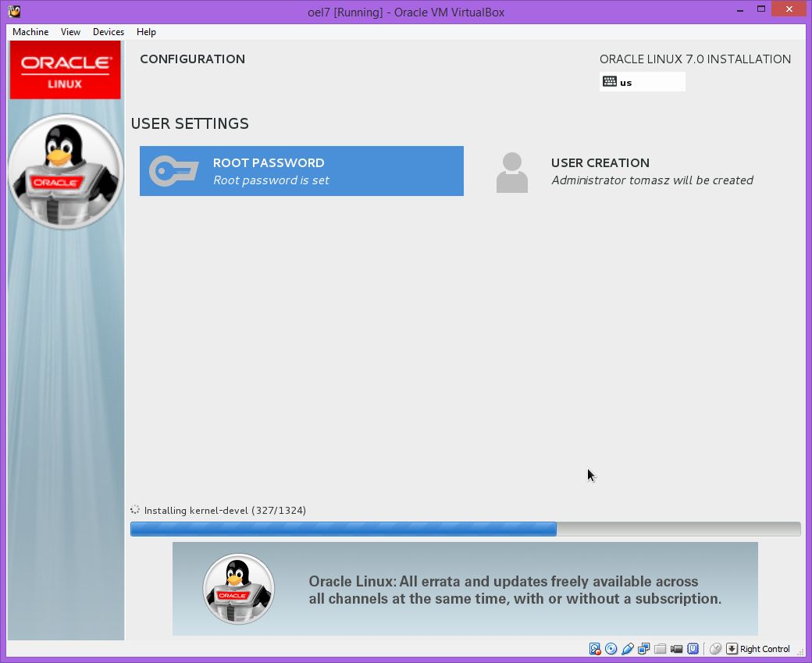Open the Devices menu
This screenshot has height=663, width=812.
pyautogui.click(x=109, y=31)
